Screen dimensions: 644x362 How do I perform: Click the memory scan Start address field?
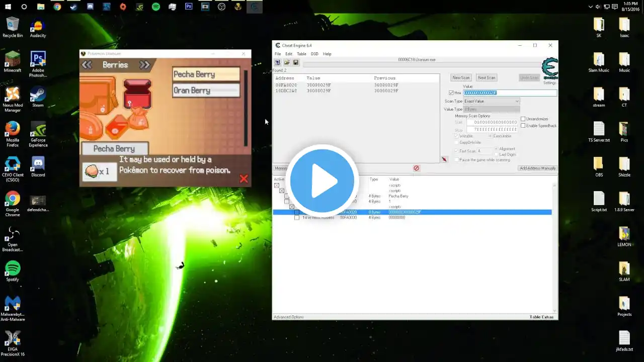pyautogui.click(x=492, y=122)
